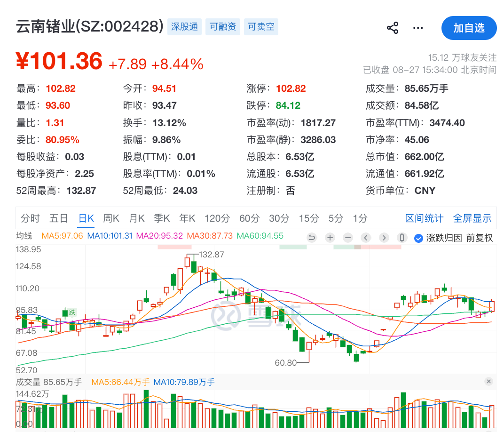Open the 前复权 adjustment dropdown

coord(480,238)
